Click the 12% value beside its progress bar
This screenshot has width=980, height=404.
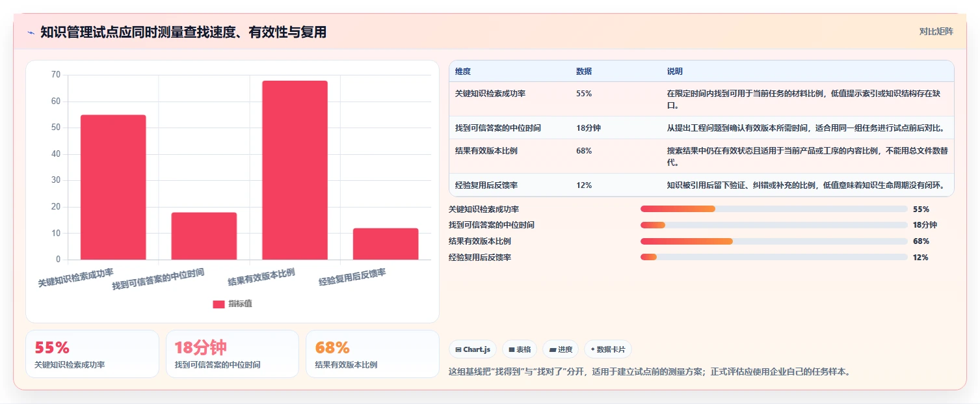tap(921, 258)
